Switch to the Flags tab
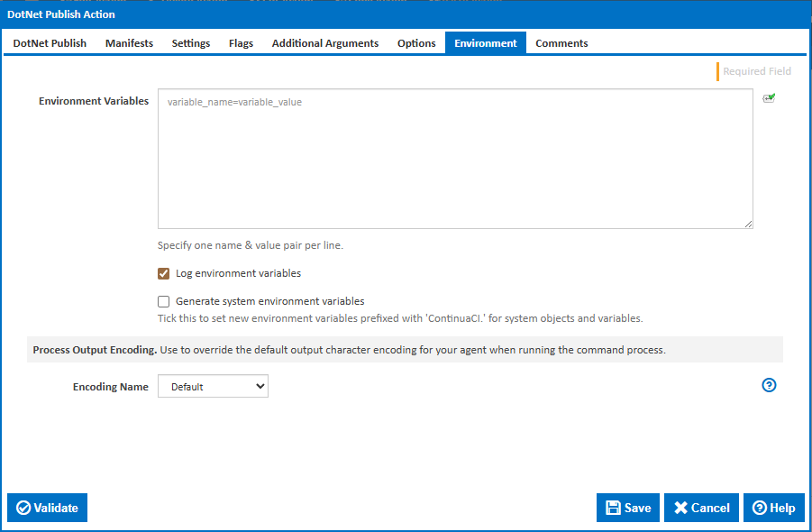This screenshot has width=812, height=532. coord(241,42)
